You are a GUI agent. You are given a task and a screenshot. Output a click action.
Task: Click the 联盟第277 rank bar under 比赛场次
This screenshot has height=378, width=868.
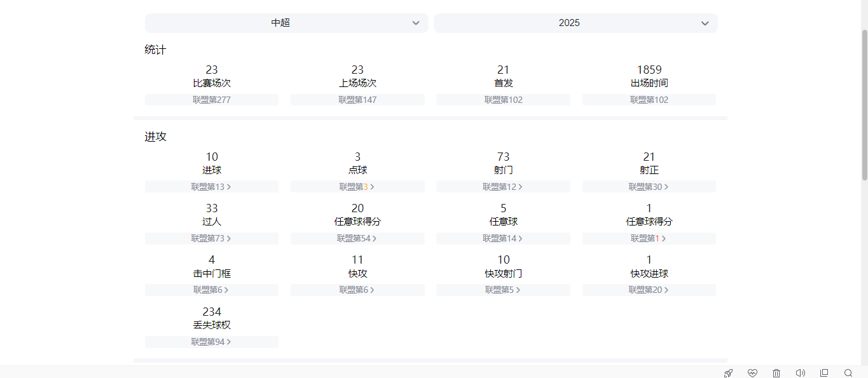tap(211, 100)
